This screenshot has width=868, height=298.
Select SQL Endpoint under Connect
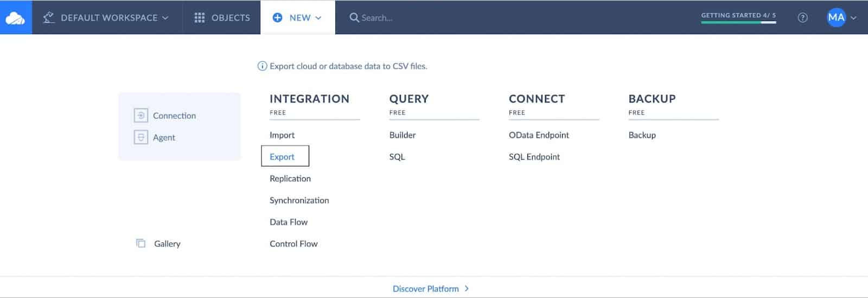[534, 157]
